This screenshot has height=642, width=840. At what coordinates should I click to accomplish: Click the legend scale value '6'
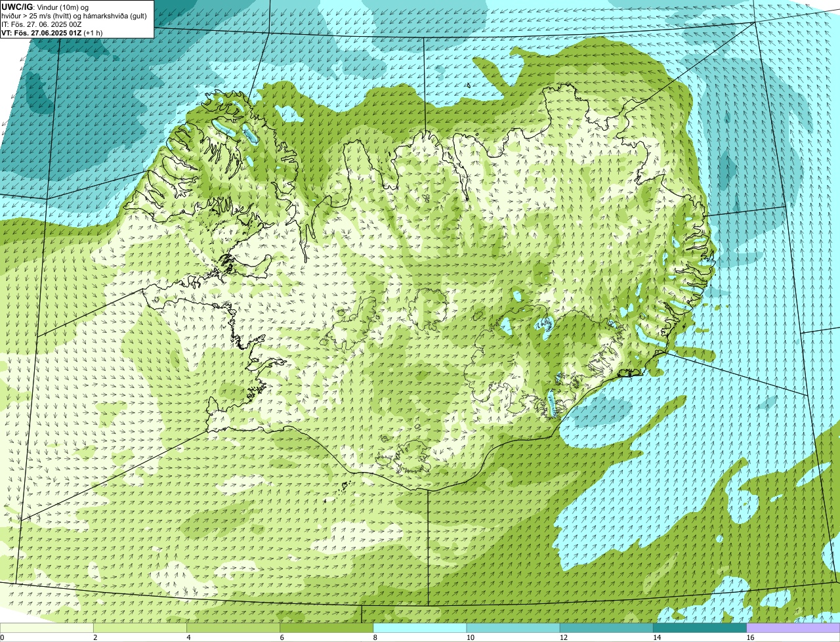pyautogui.click(x=282, y=637)
